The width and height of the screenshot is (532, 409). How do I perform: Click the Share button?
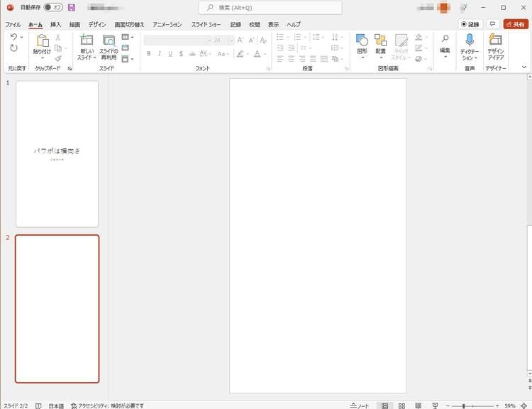(516, 24)
